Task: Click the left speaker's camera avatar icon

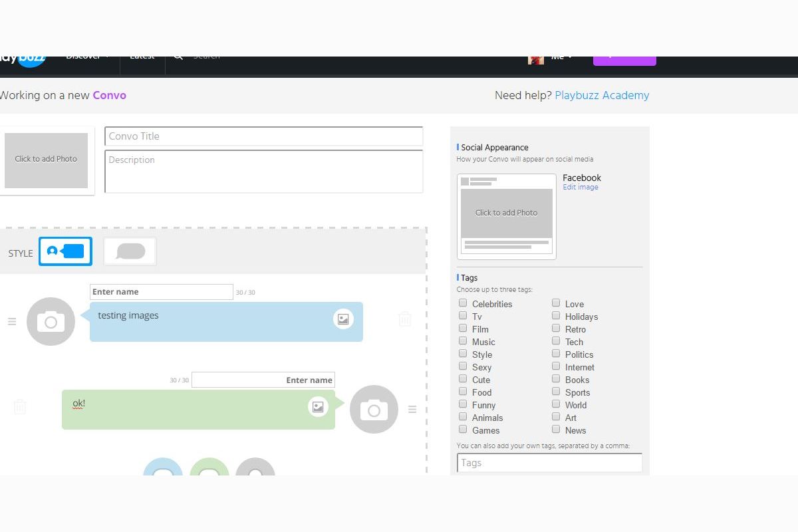Action: click(51, 321)
